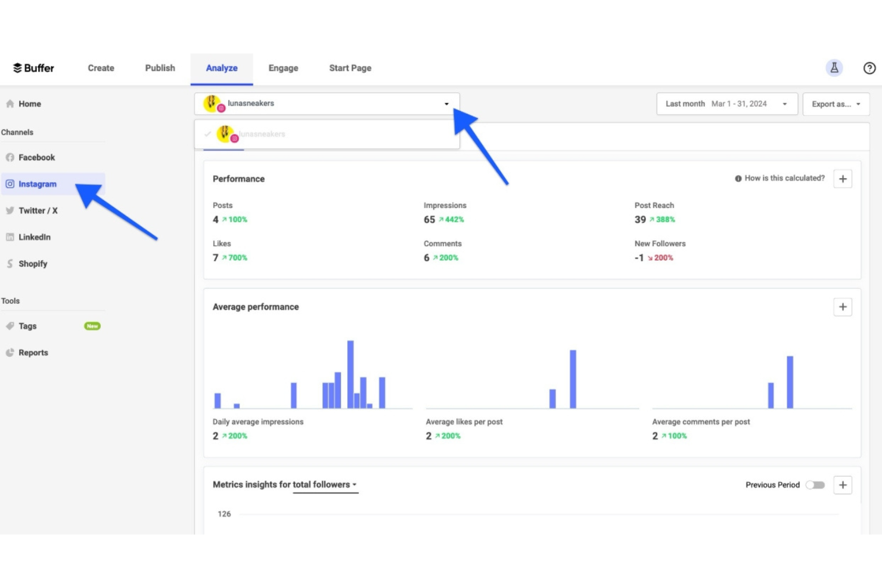
Task: Open Twitter / X channel analytics
Action: click(x=38, y=210)
